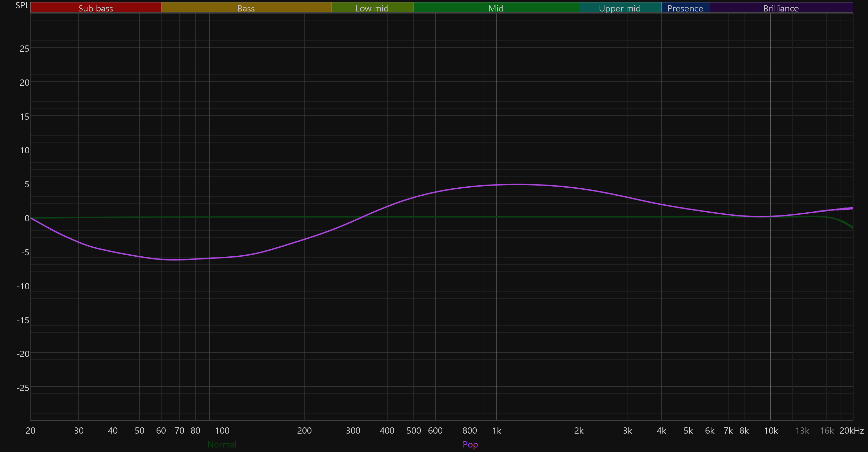The width and height of the screenshot is (868, 452).
Task: Select the Bass band header
Action: [x=246, y=8]
